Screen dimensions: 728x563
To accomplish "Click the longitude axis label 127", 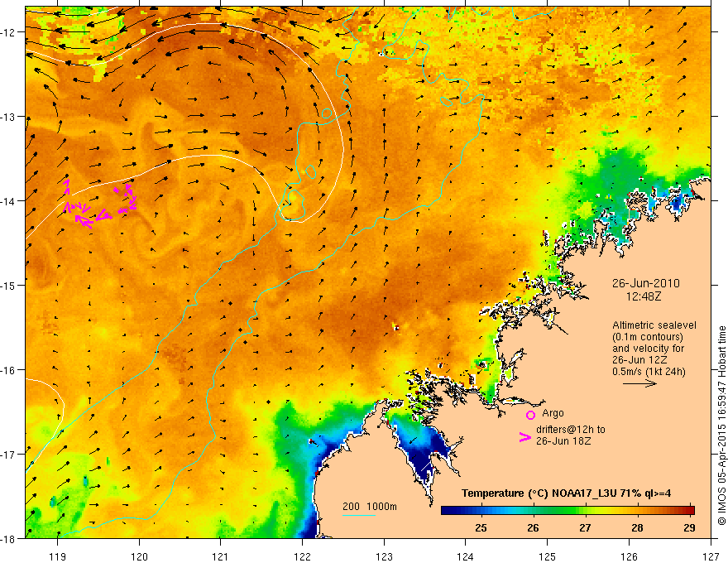I will [x=711, y=556].
